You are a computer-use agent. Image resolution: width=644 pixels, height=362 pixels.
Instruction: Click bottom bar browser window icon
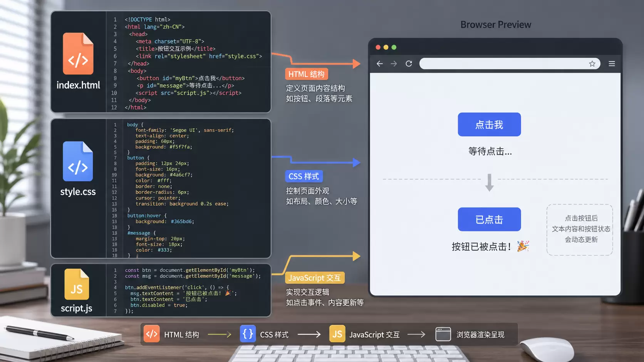[443, 334]
